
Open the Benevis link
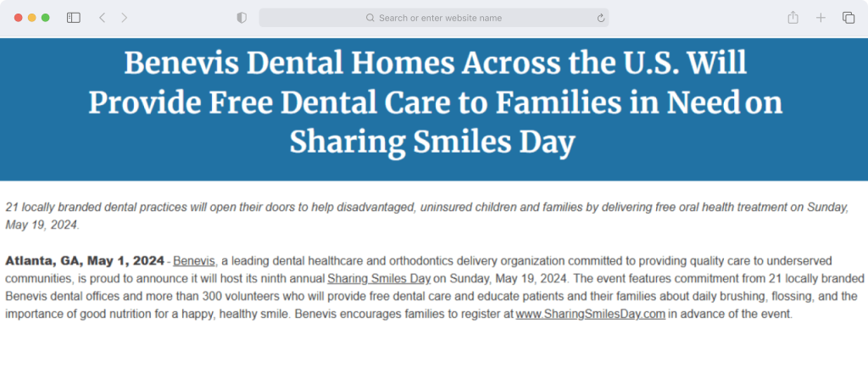(194, 260)
